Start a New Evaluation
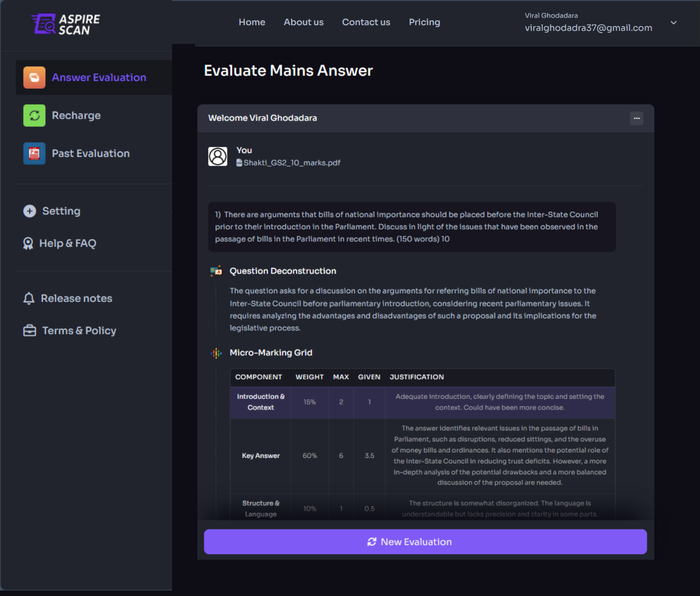The image size is (700, 596). click(x=425, y=541)
